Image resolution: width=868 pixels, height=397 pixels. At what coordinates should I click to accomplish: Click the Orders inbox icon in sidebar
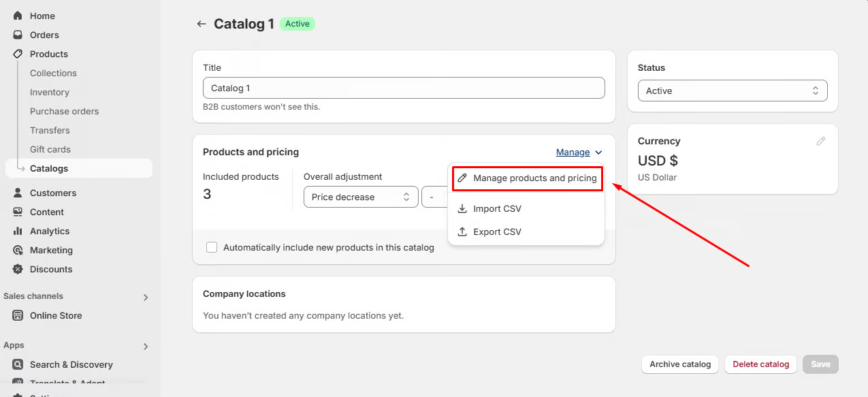tap(18, 35)
